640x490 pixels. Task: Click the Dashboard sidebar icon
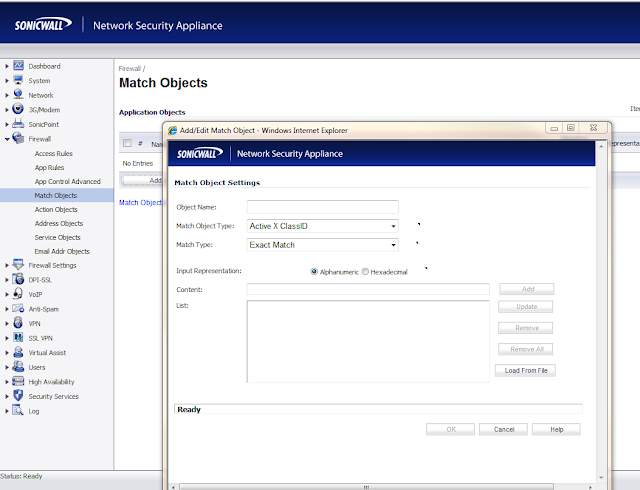18,65
